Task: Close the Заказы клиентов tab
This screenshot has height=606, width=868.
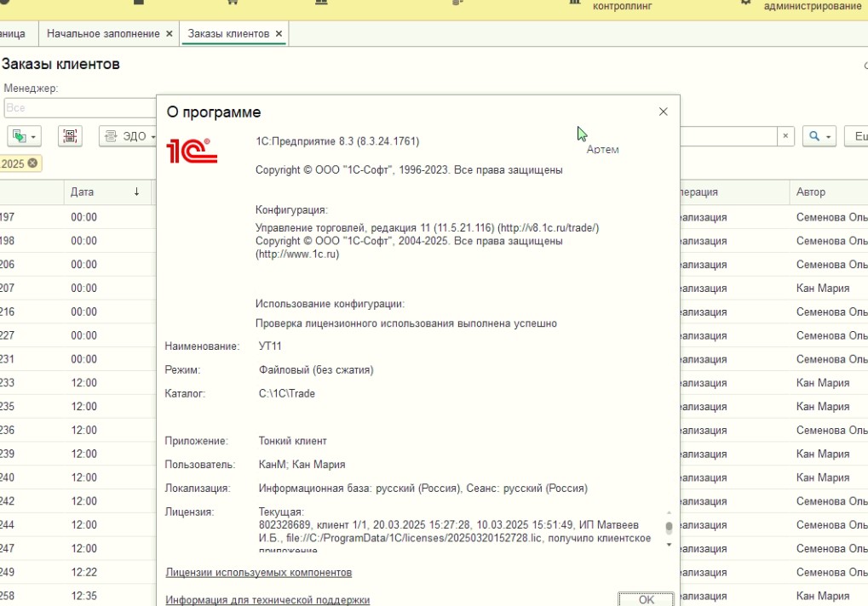Action: tap(279, 34)
